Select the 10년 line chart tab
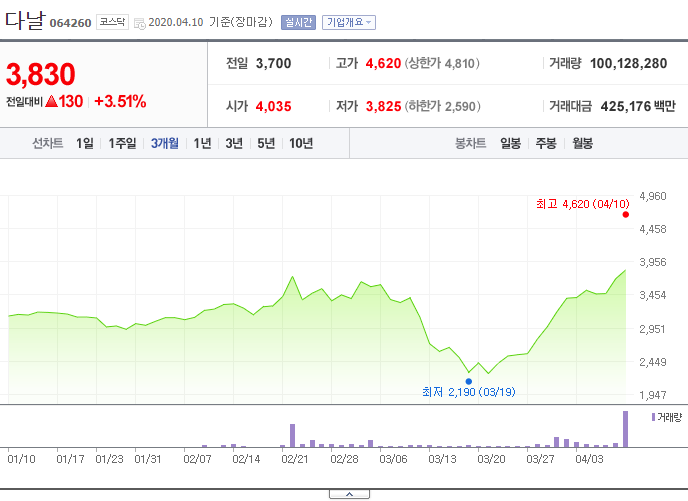The width and height of the screenshot is (688, 501). coord(301,143)
